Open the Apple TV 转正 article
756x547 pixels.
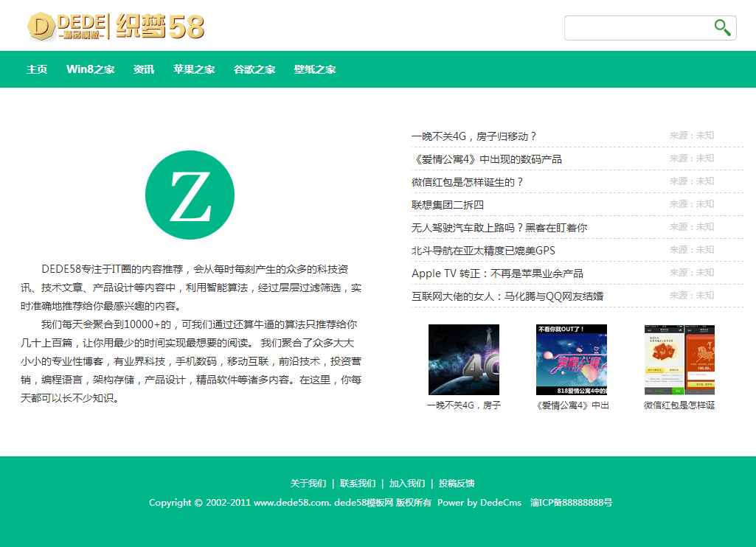pyautogui.click(x=497, y=273)
